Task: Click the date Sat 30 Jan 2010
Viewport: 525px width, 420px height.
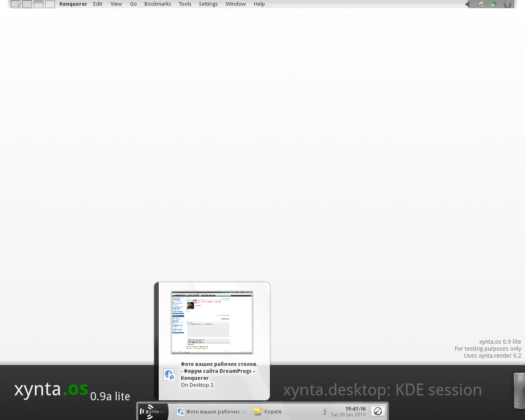Action: [348, 415]
